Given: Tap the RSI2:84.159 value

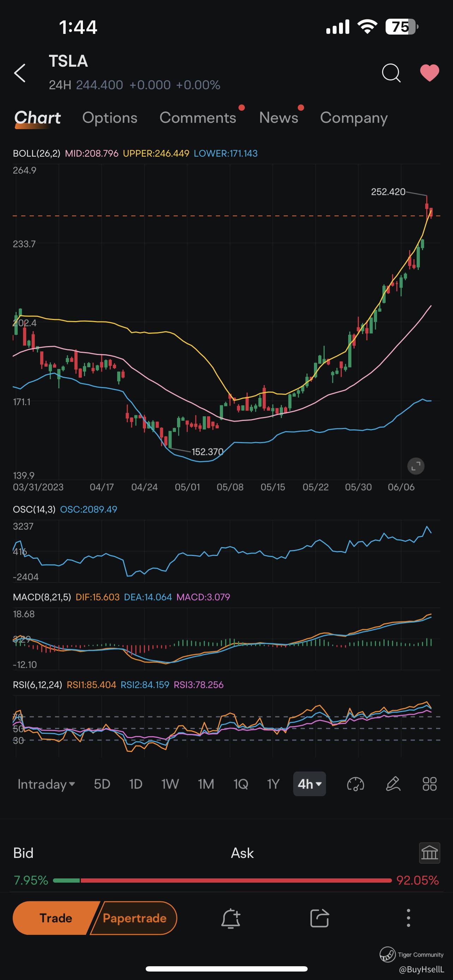Looking at the screenshot, I should (145, 685).
